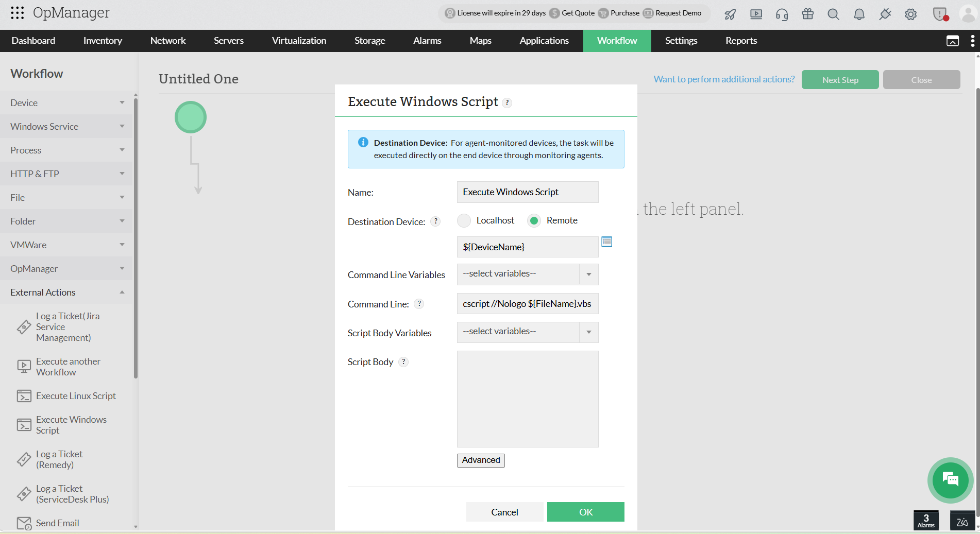Open the device picker icon beside ${DeviceName}

click(607, 242)
